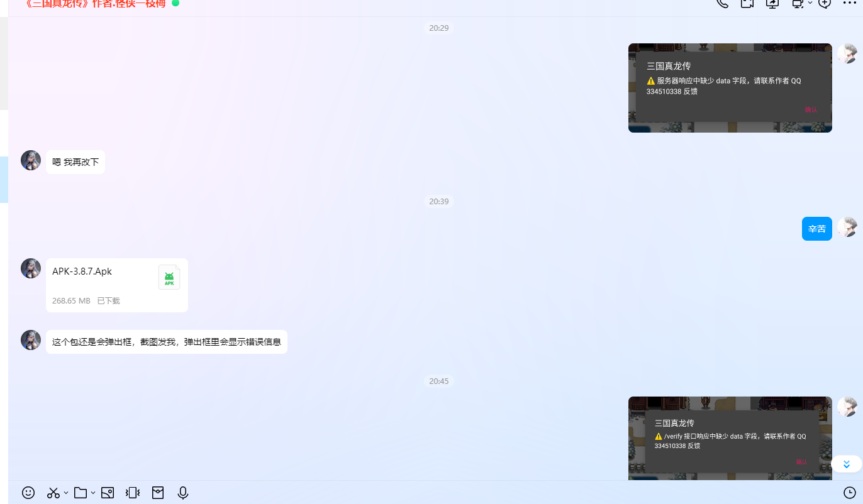Open the /verify error screenshot image
Viewport: 863px width, 504px height.
point(730,438)
